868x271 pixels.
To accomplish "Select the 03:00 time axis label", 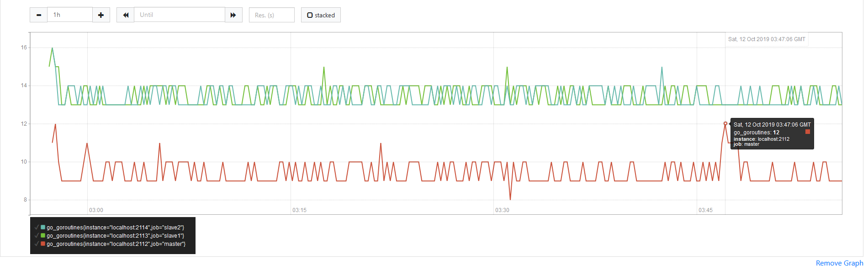I will pyautogui.click(x=96, y=210).
